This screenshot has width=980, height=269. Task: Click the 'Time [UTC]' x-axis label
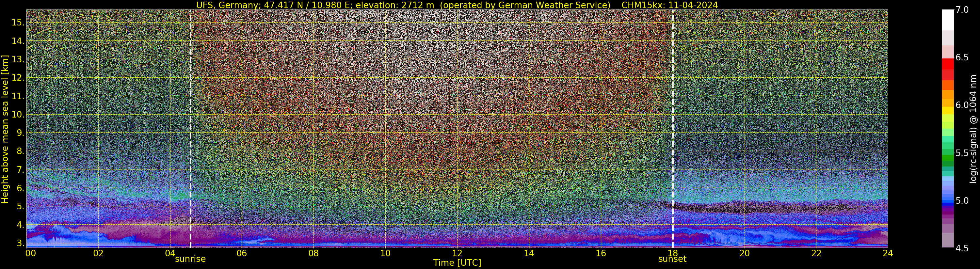tap(457, 263)
